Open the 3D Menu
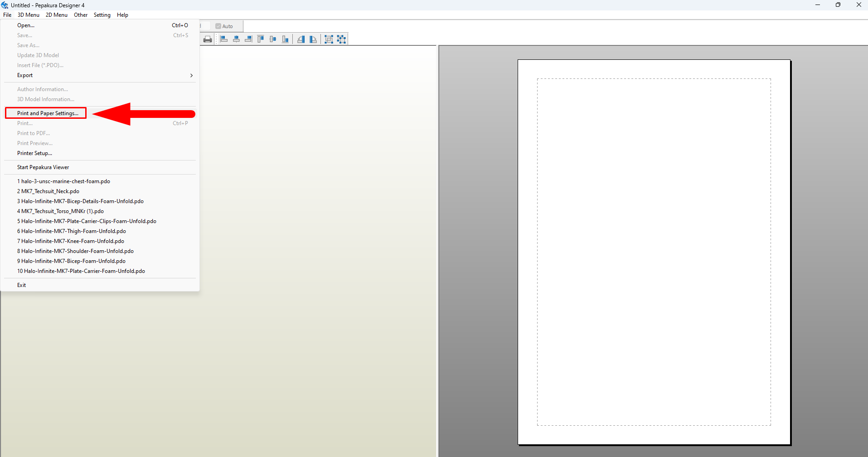Viewport: 868px width, 457px height. click(x=29, y=15)
